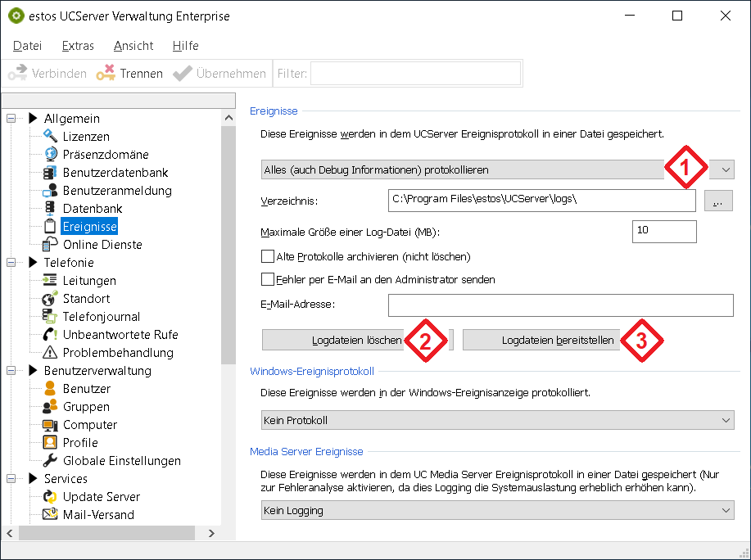Image resolution: width=751 pixels, height=560 pixels.
Task: Click the Telefonjournal icon in sidebar
Action: [50, 317]
